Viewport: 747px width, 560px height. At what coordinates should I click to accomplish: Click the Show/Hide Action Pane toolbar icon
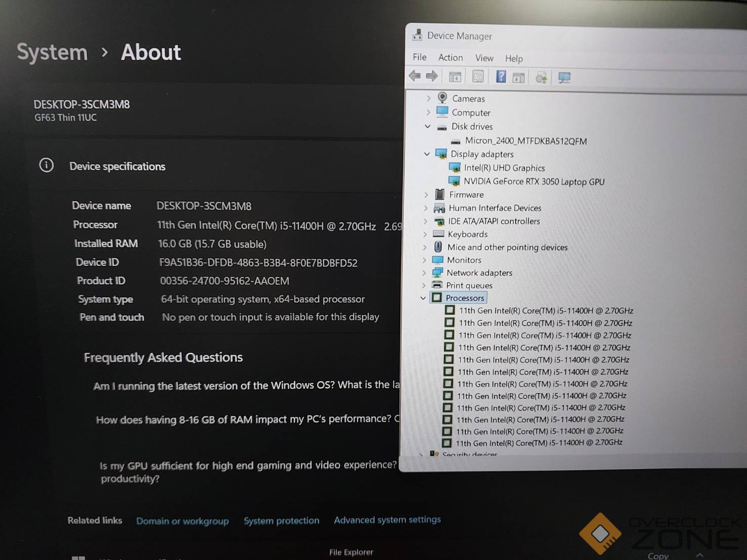click(x=518, y=78)
